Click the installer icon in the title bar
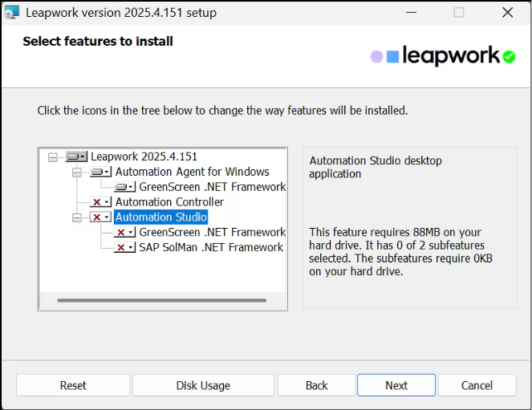 [11, 13]
